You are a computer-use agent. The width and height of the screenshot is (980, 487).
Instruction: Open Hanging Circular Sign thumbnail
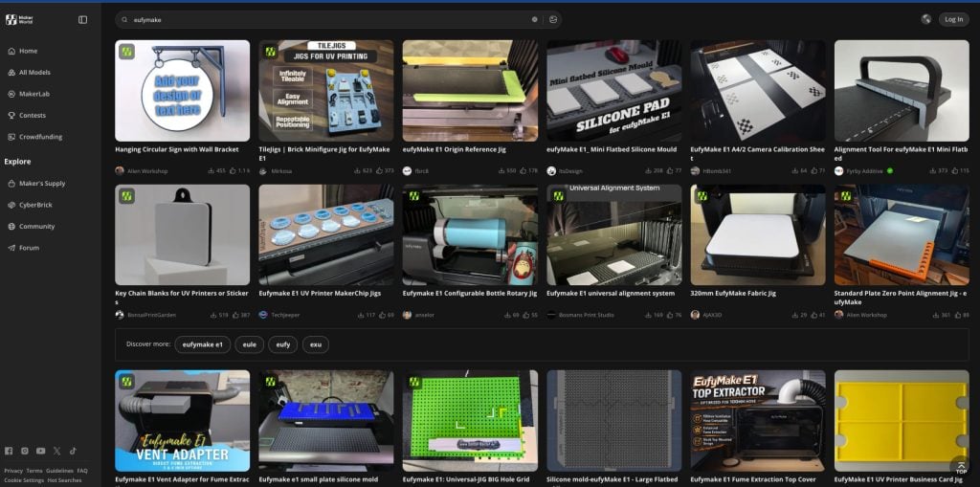pyautogui.click(x=183, y=91)
